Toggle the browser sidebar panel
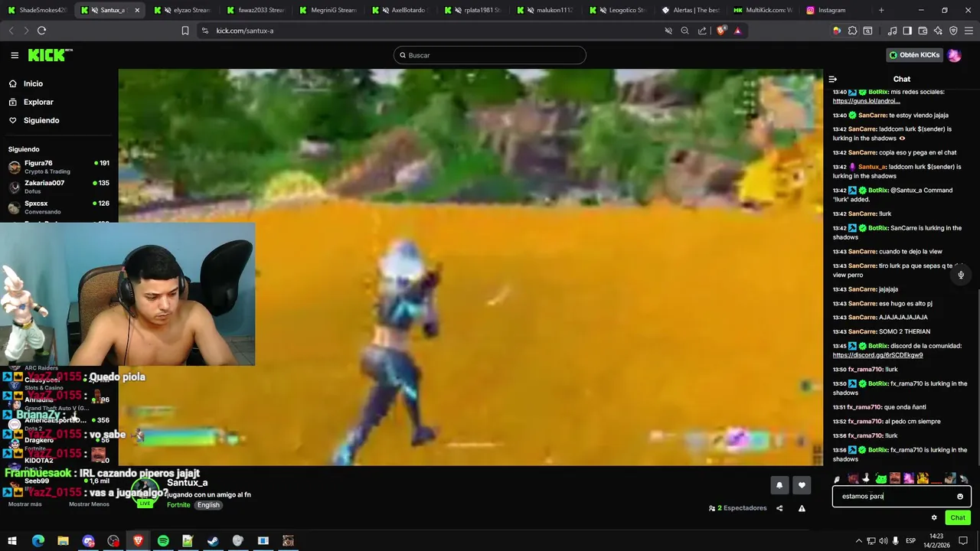 click(x=907, y=31)
